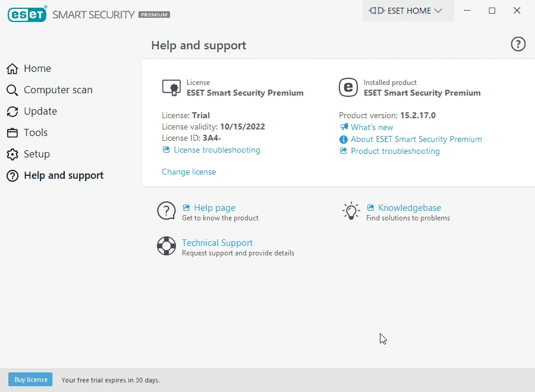Click Help and support question icon in sidebar
The image size is (535, 392).
(x=12, y=176)
